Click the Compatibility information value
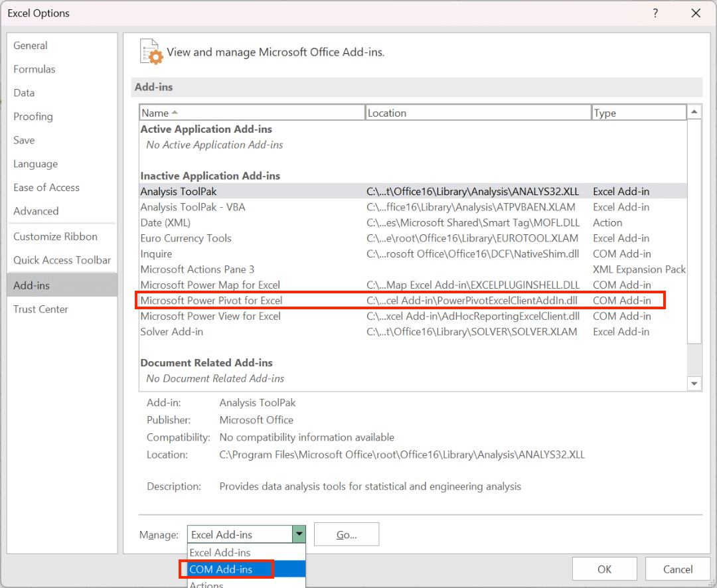This screenshot has height=588, width=717. tap(306, 437)
